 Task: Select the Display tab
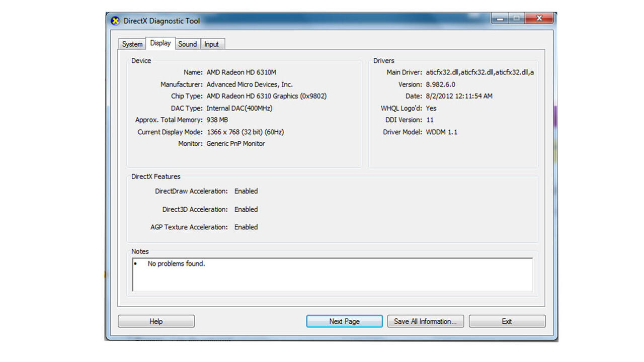160,43
